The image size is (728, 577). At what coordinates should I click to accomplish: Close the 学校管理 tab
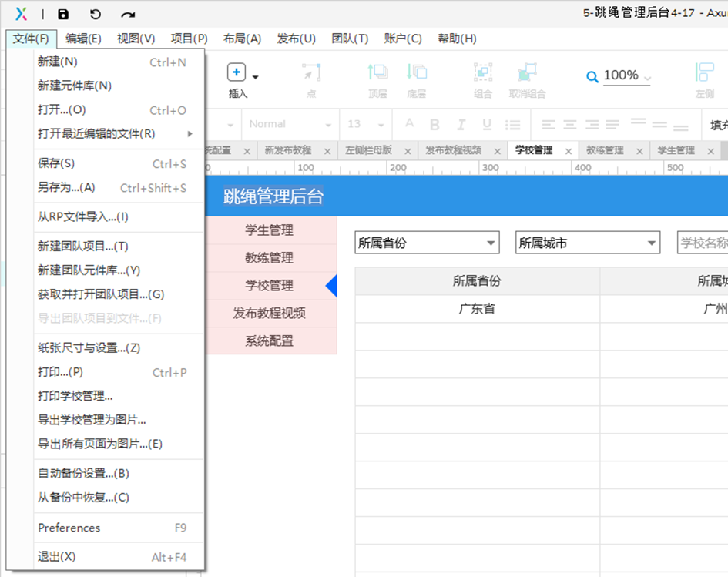pyautogui.click(x=569, y=151)
